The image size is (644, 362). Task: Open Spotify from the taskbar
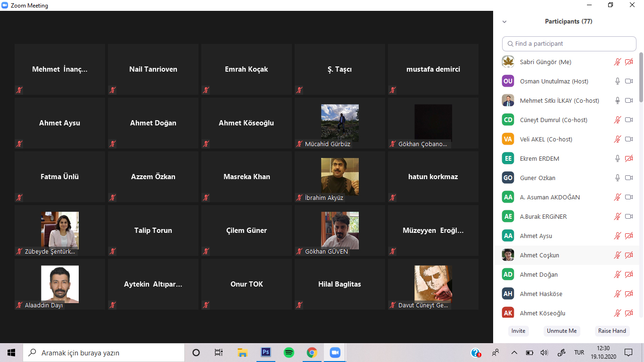[289, 353]
